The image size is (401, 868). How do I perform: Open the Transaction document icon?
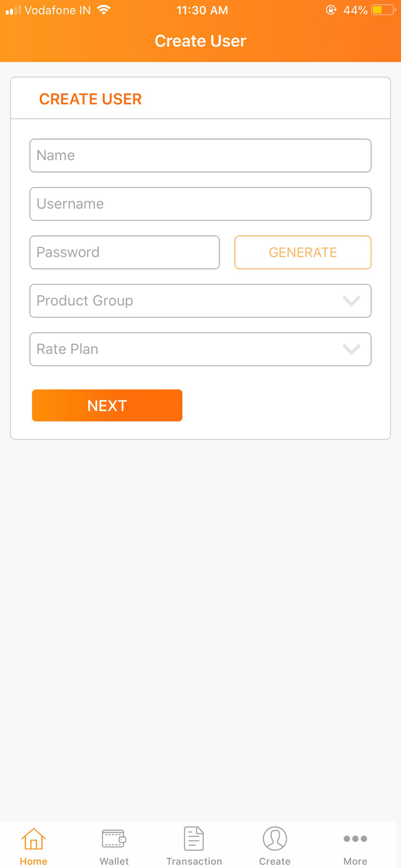pyautogui.click(x=194, y=838)
